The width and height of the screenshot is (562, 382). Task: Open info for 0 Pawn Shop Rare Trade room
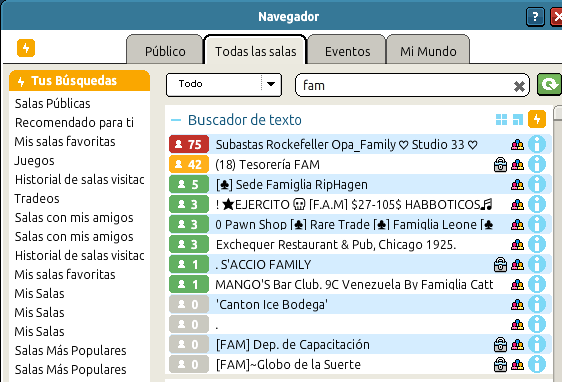tap(537, 224)
